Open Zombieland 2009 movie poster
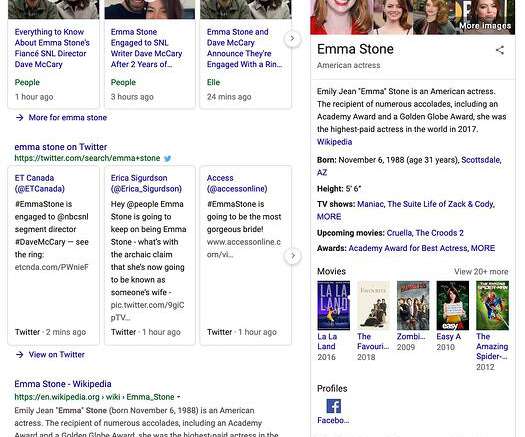 tap(413, 305)
